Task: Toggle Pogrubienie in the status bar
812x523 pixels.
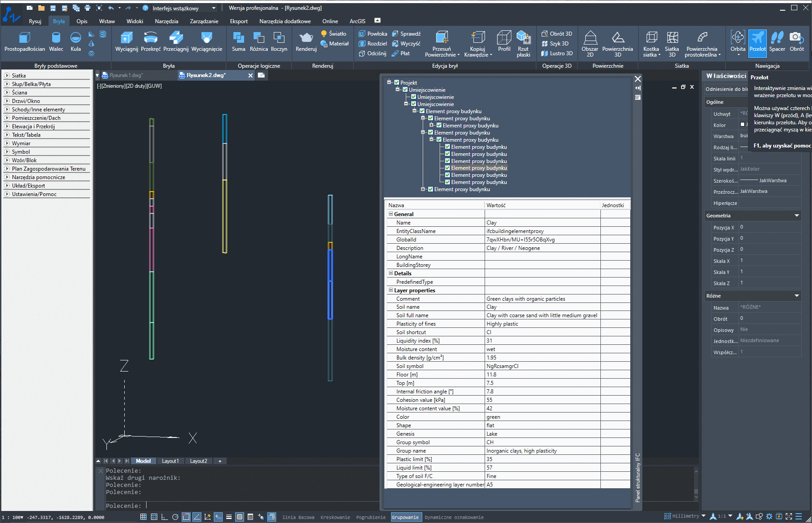Action: (371, 517)
